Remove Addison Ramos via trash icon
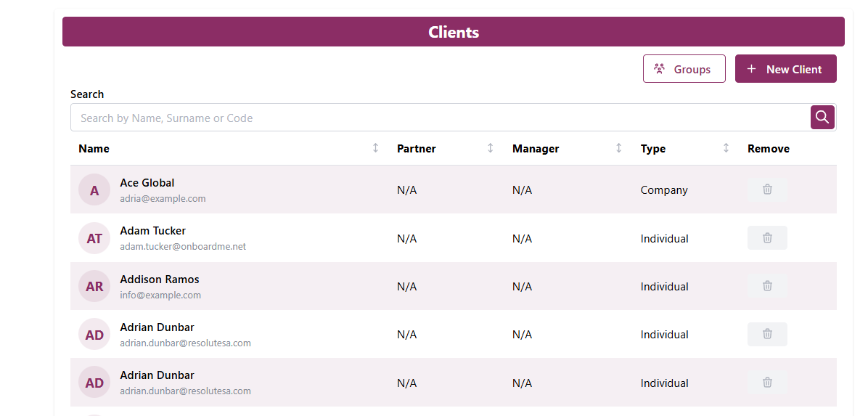This screenshot has width=868, height=416. pos(767,286)
